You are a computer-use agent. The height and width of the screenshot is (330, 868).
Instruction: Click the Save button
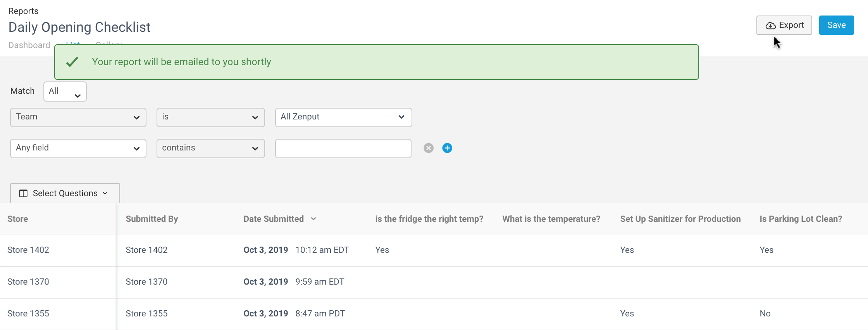(836, 25)
